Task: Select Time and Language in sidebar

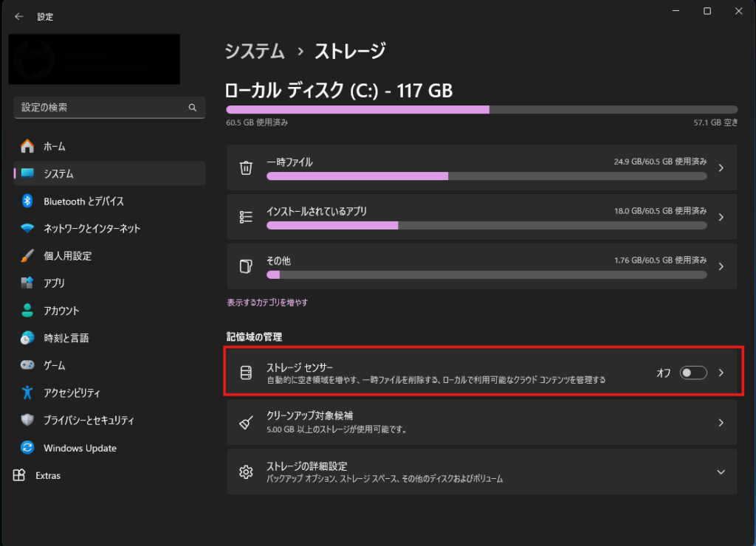Action: [66, 338]
